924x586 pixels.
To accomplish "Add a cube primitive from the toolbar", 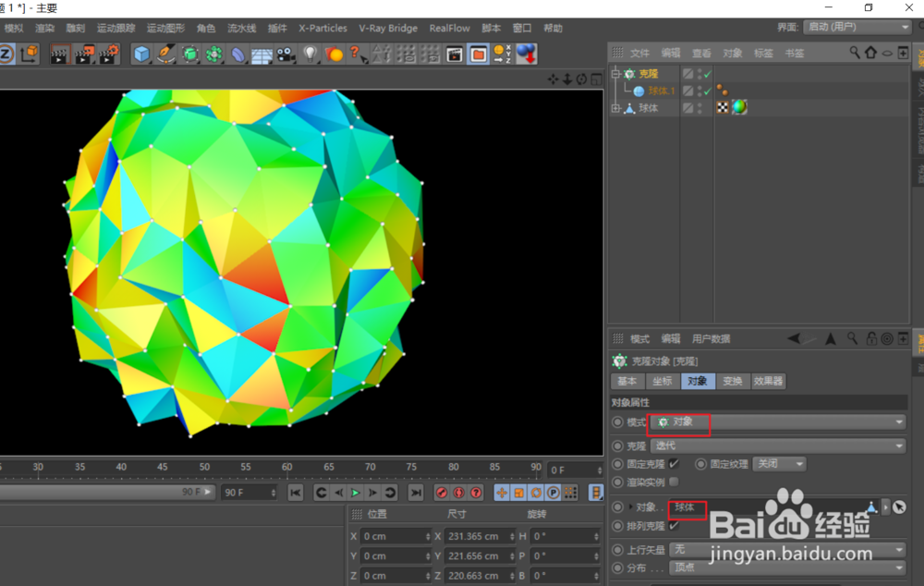I will coord(141,55).
